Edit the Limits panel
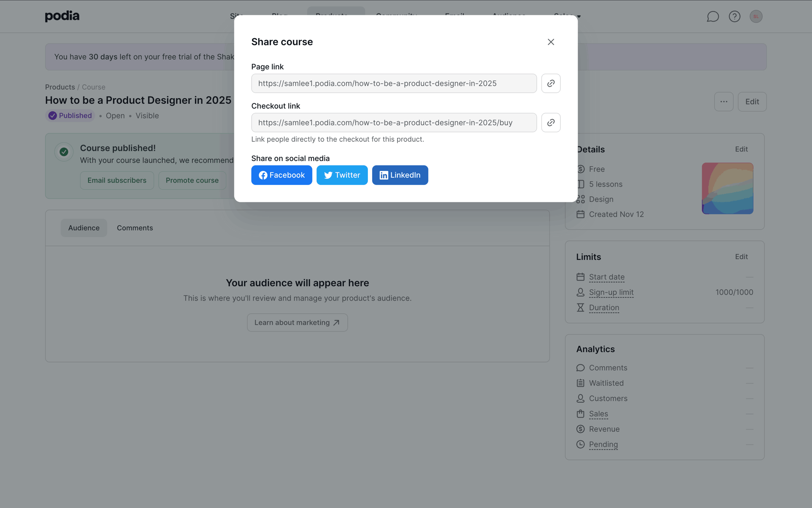This screenshot has height=508, width=812. (x=741, y=257)
